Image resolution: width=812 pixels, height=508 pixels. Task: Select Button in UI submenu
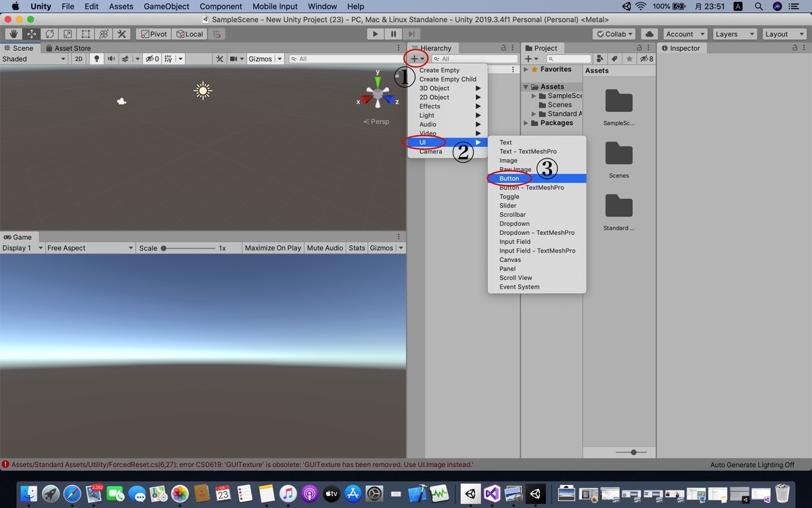[537, 178]
